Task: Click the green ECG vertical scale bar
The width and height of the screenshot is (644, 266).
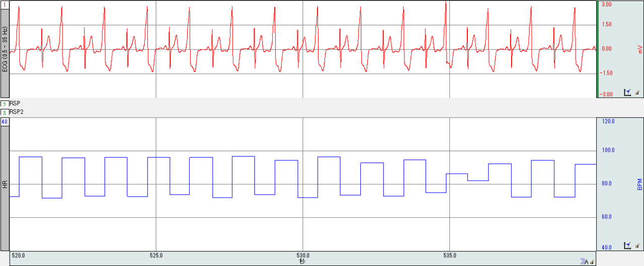Action: [597, 49]
